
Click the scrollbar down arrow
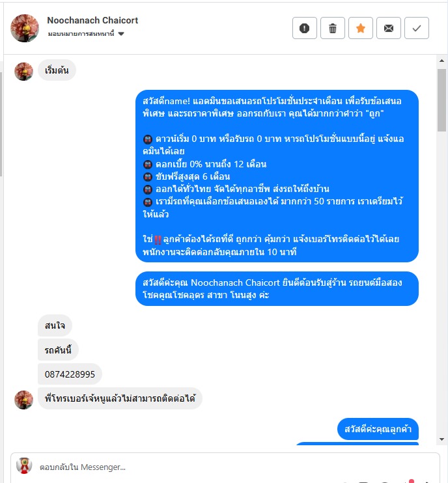[442, 439]
